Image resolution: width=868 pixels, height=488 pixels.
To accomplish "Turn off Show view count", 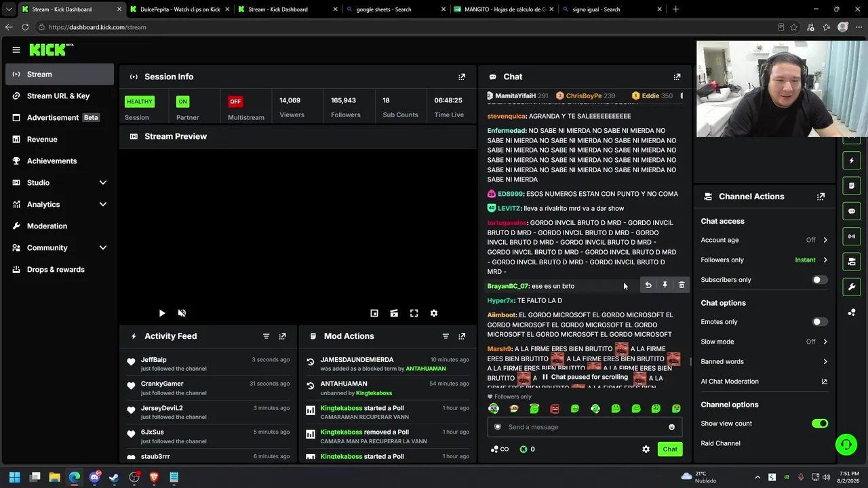I will point(820,424).
